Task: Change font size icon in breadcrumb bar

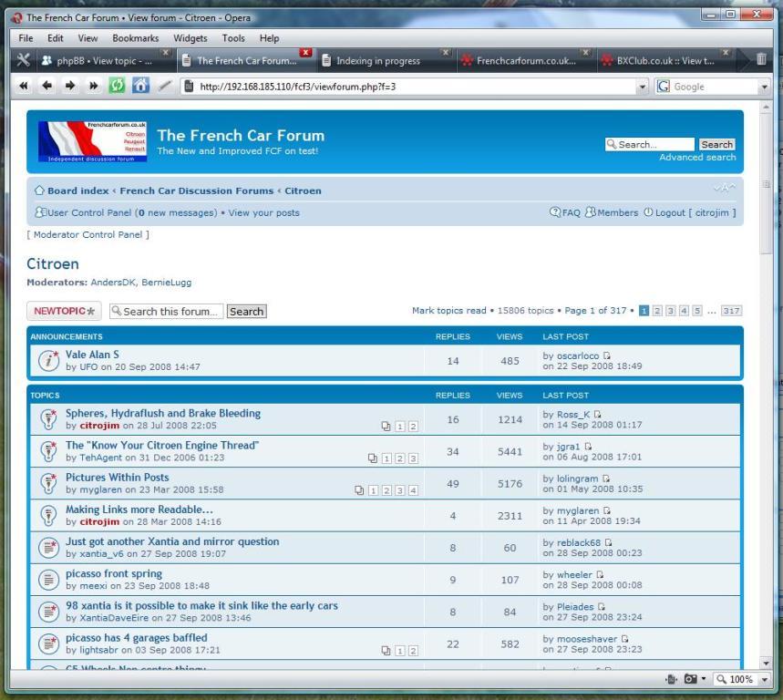Action: (x=724, y=189)
